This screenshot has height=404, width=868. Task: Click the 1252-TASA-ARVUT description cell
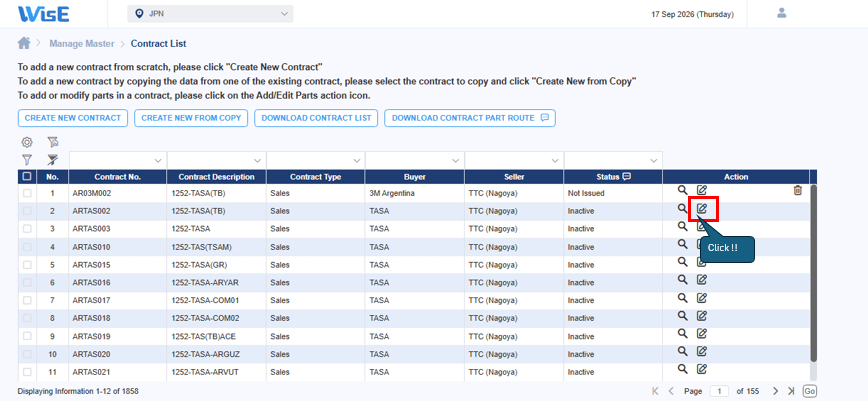(216, 372)
